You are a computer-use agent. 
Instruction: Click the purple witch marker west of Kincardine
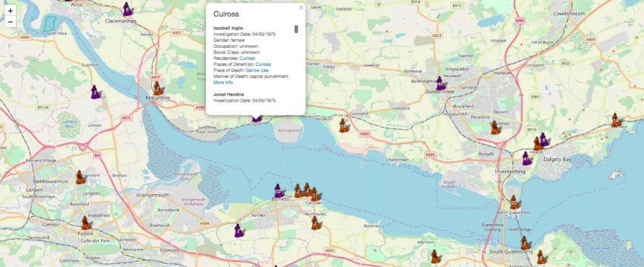(x=96, y=92)
